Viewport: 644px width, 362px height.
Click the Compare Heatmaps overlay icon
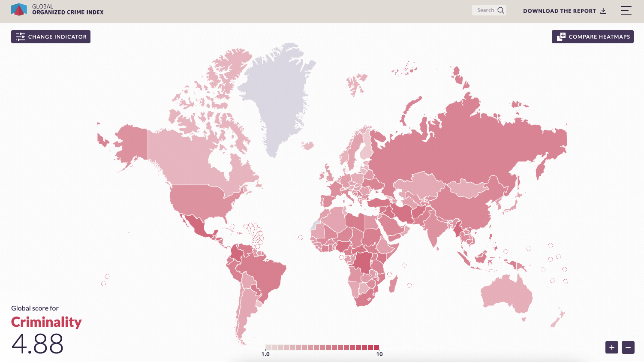click(561, 36)
